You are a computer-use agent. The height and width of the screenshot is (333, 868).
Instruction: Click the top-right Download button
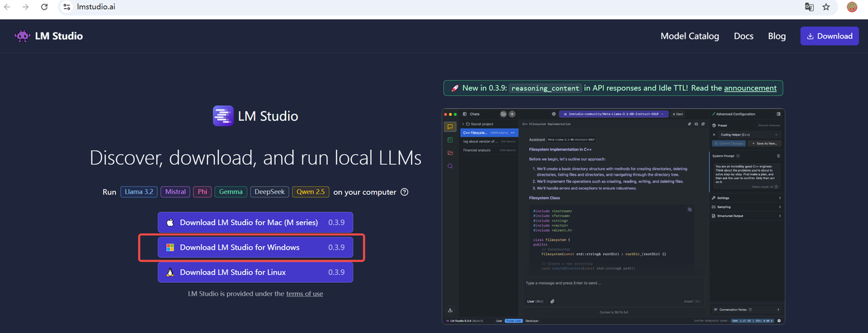829,36
